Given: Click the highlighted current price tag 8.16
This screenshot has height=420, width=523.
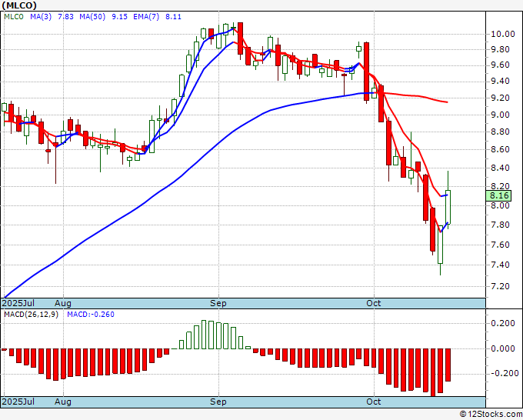Looking at the screenshot, I should click(x=498, y=195).
